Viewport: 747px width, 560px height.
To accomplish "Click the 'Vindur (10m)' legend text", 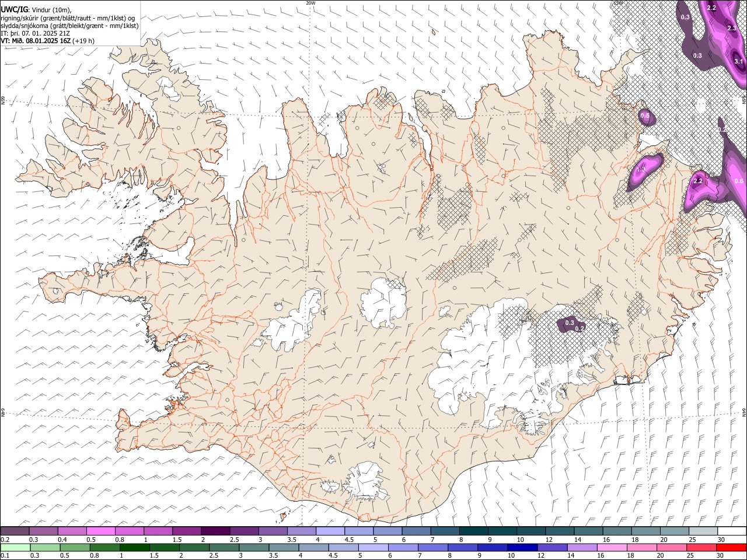I will pos(52,10).
